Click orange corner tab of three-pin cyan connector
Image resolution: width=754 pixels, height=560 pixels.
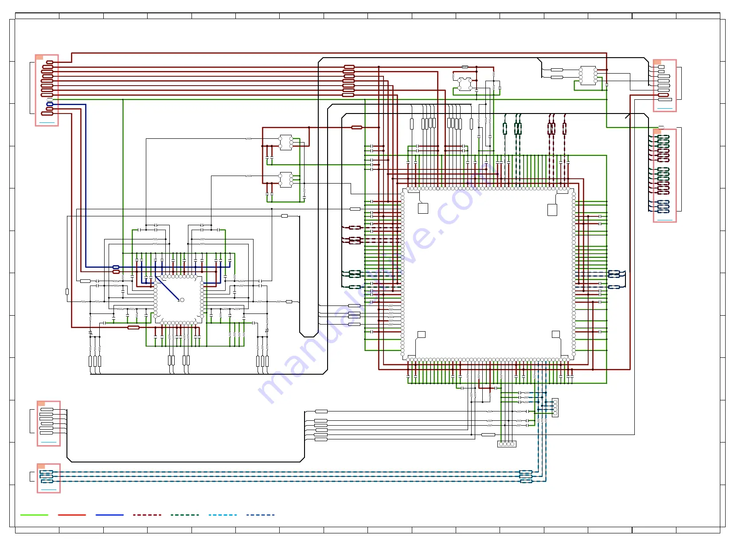pyautogui.click(x=41, y=466)
